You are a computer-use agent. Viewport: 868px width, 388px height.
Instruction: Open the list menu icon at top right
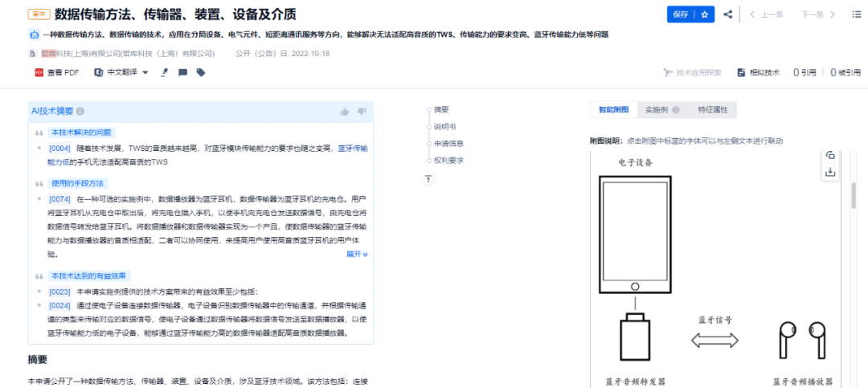pos(857,15)
